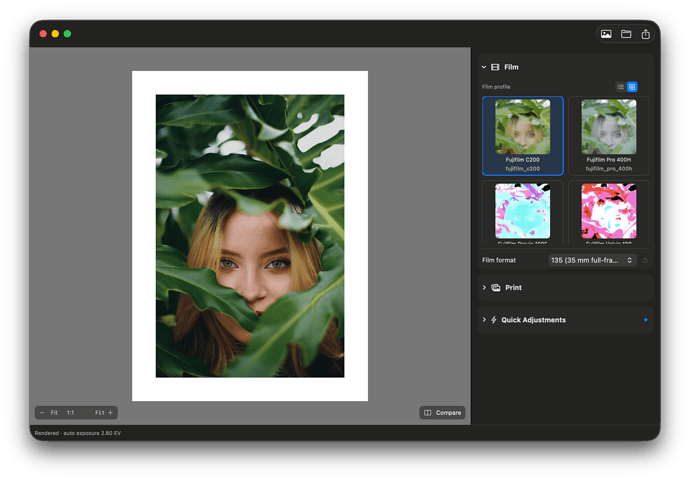The width and height of the screenshot is (690, 479).
Task: Click the 'Film profile' label
Action: tap(496, 87)
